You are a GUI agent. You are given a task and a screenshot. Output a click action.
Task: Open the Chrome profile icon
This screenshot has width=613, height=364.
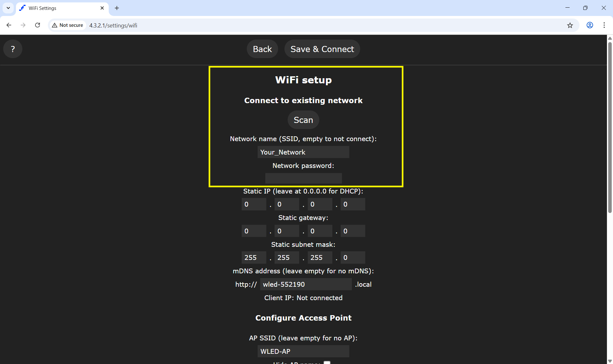[x=590, y=25]
